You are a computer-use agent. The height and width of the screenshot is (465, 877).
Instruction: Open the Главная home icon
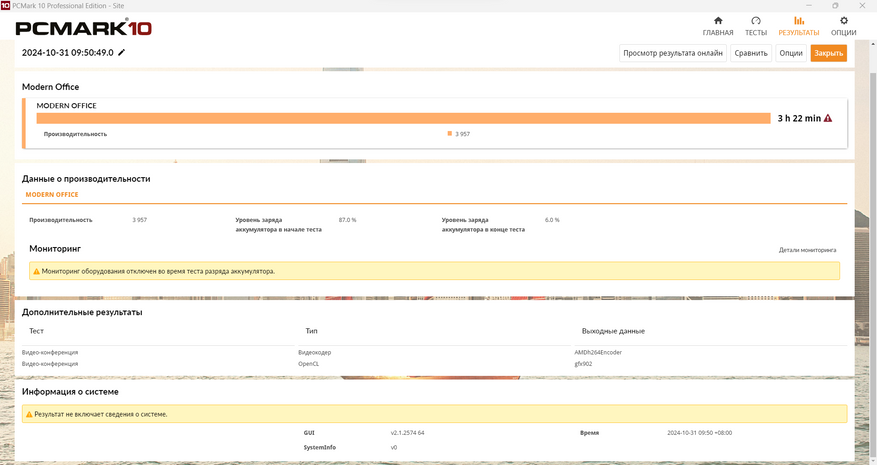pos(717,25)
